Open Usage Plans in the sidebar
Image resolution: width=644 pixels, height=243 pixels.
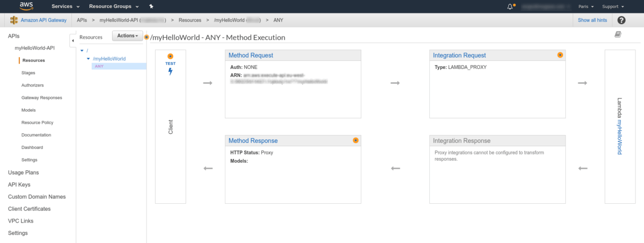(x=24, y=173)
